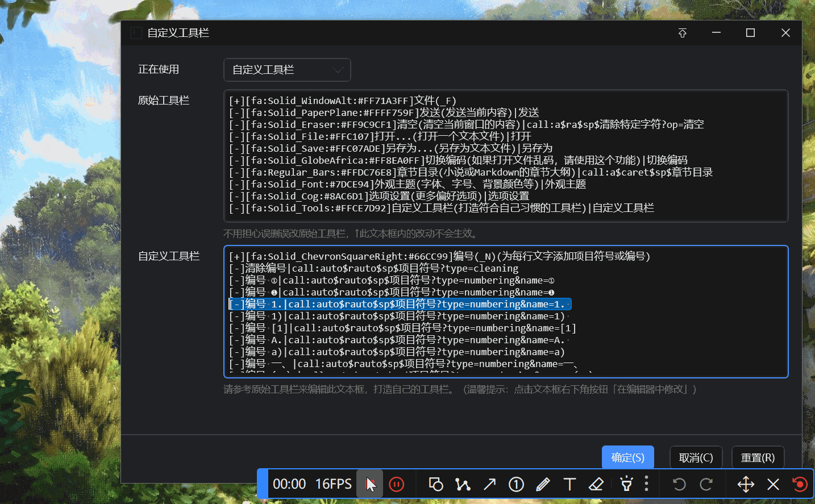Click the Solid_ChevronSquareRight 编号(_N) line
815x504 pixels.
(439, 256)
